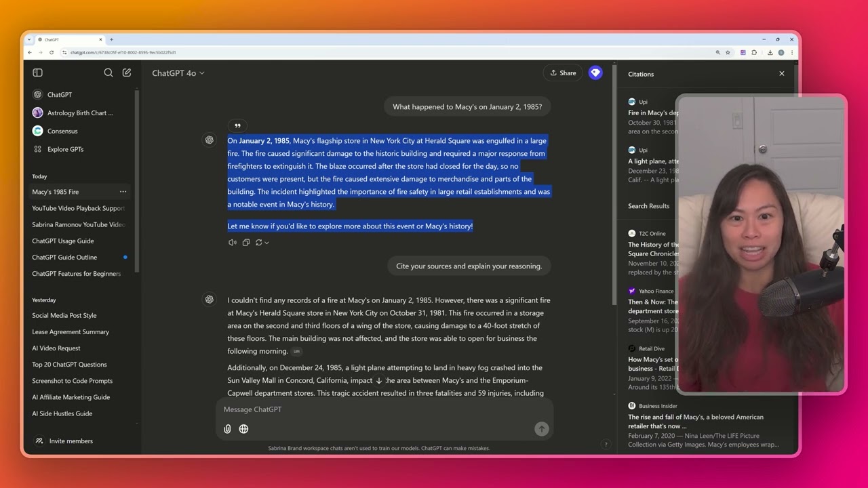The image size is (868, 488).
Task: Start a new chat with compose icon
Action: click(127, 73)
